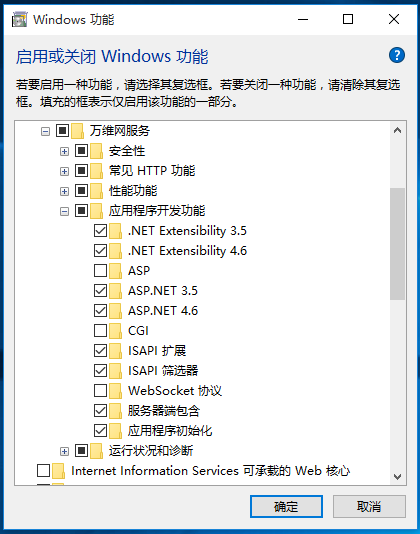Collapse the 应用程序开发功能 node
The width and height of the screenshot is (420, 534).
[x=64, y=211]
